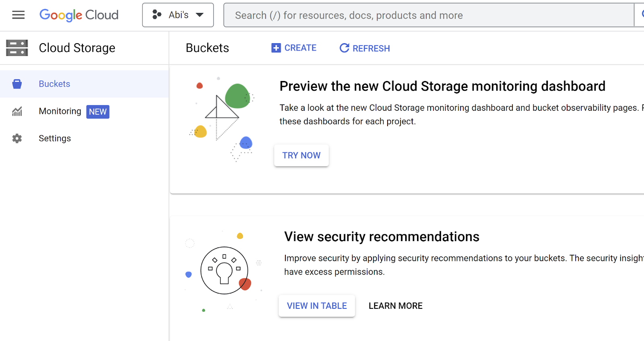Open the navigation hamburger menu
Image resolution: width=644 pixels, height=341 pixels.
pyautogui.click(x=18, y=15)
